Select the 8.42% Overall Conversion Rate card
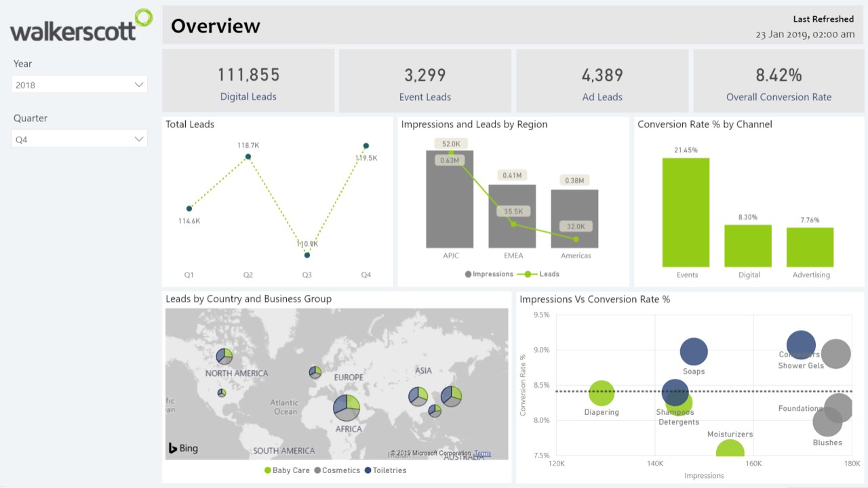The image size is (868, 488). (778, 81)
